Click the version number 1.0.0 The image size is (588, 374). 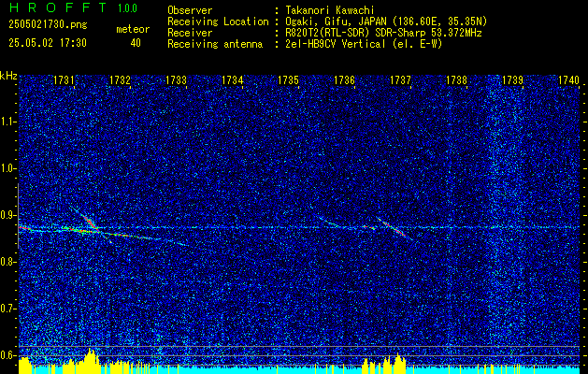(x=127, y=8)
